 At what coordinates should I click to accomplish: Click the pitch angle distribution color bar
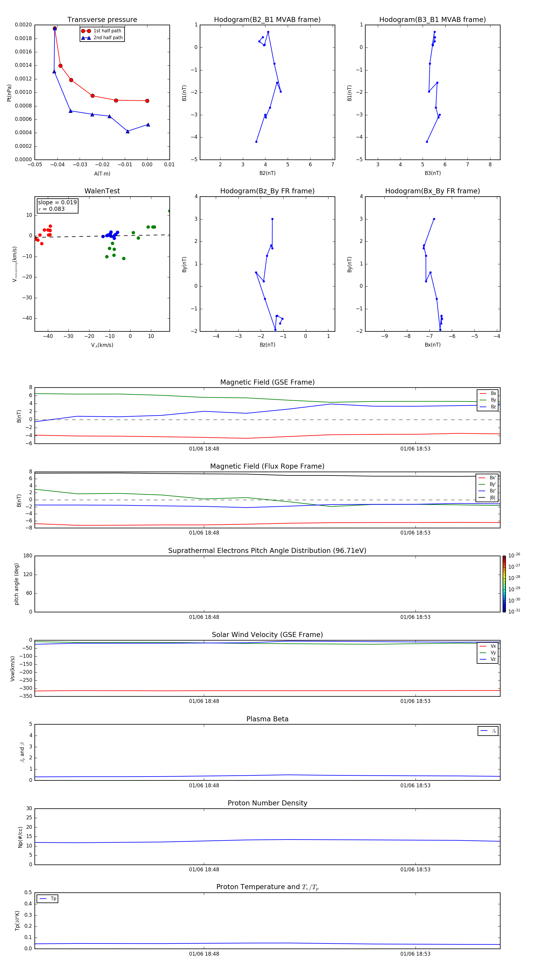(504, 584)
